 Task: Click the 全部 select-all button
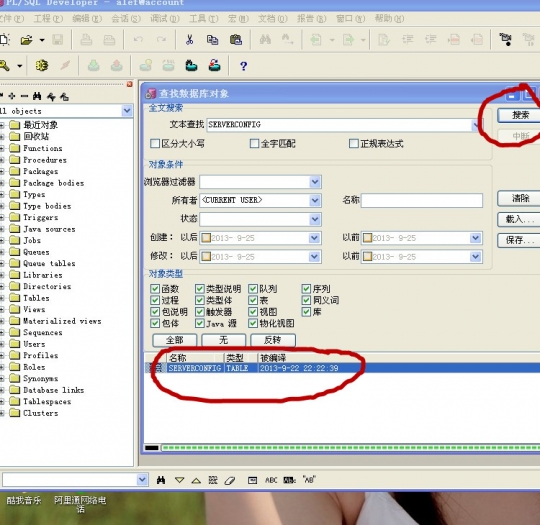[x=175, y=340]
